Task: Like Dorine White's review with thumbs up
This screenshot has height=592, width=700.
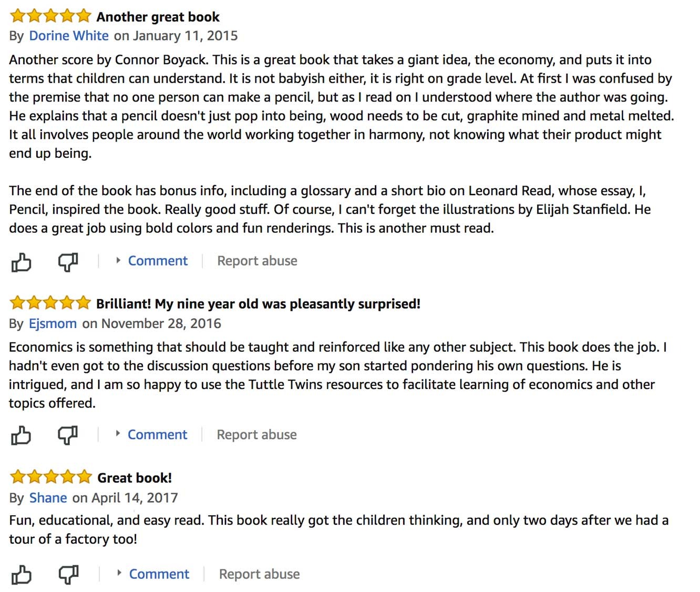Action: tap(22, 262)
